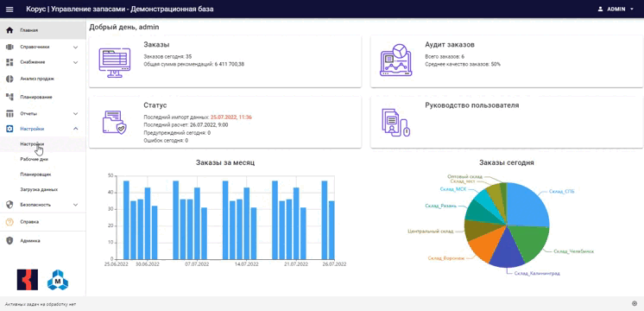The width and height of the screenshot is (644, 311).
Task: Expand the Снабжение section chevron
Action: [76, 62]
